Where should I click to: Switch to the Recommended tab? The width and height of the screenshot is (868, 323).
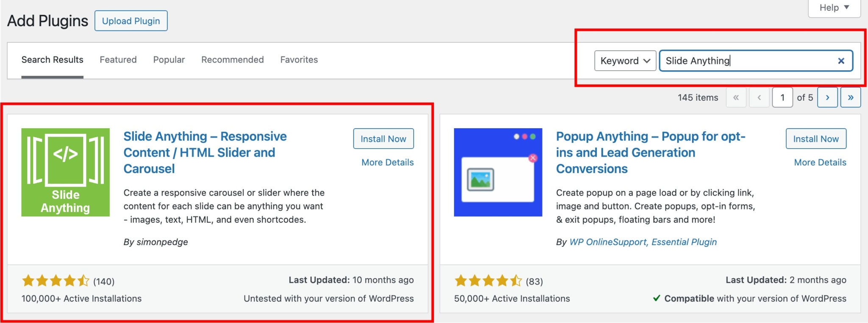[233, 60]
